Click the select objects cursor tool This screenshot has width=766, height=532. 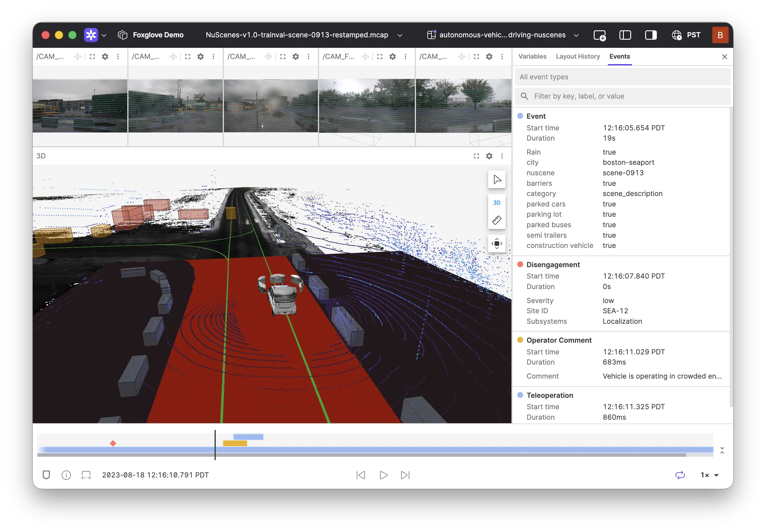pos(497,180)
